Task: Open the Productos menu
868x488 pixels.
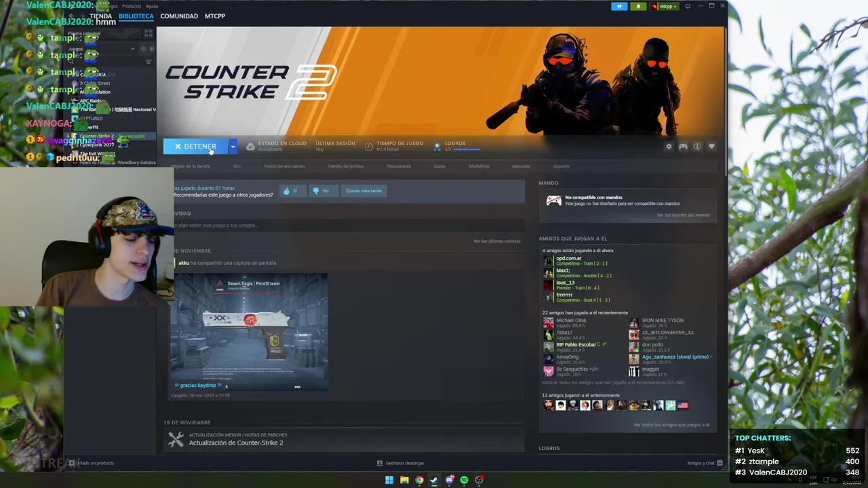Action: (132, 6)
